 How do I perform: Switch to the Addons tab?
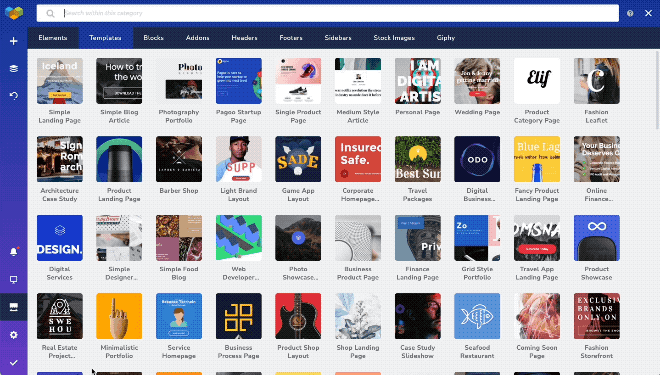(x=197, y=38)
